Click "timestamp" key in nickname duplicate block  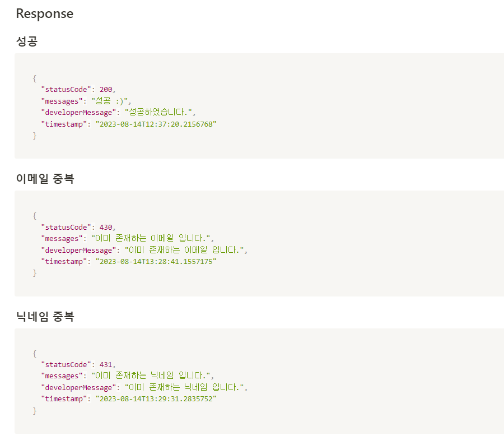click(x=64, y=399)
